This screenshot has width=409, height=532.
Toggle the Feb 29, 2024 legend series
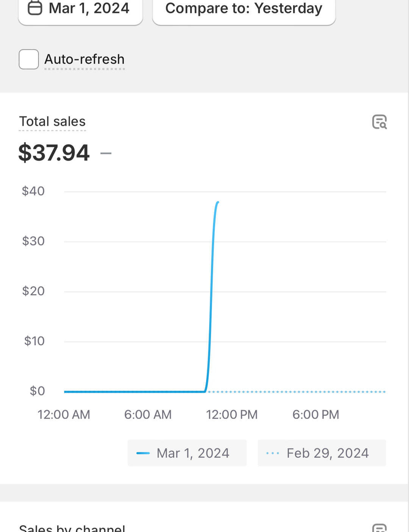322,453
